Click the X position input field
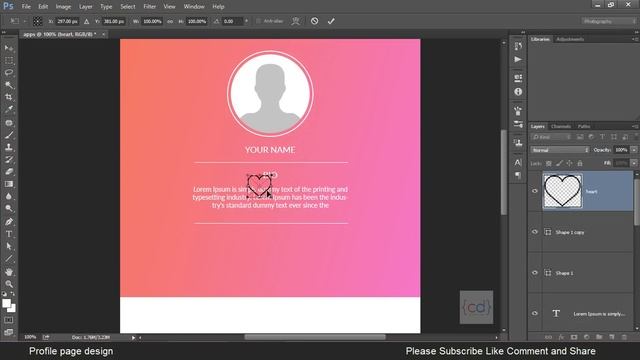 [67, 21]
